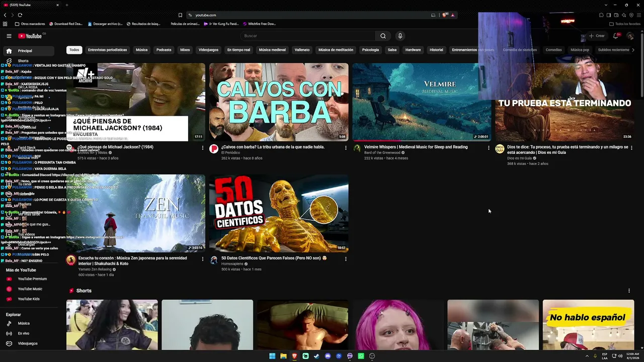This screenshot has width=644, height=362.
Task: Open the volume control in system tray
Action: click(619, 356)
